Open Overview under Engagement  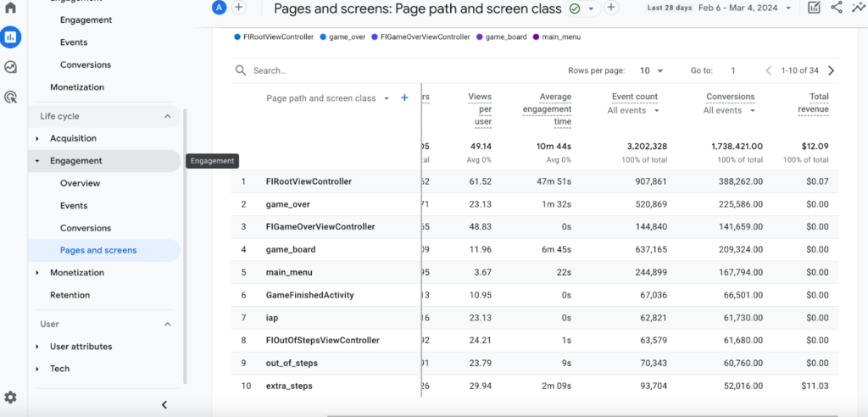(81, 183)
